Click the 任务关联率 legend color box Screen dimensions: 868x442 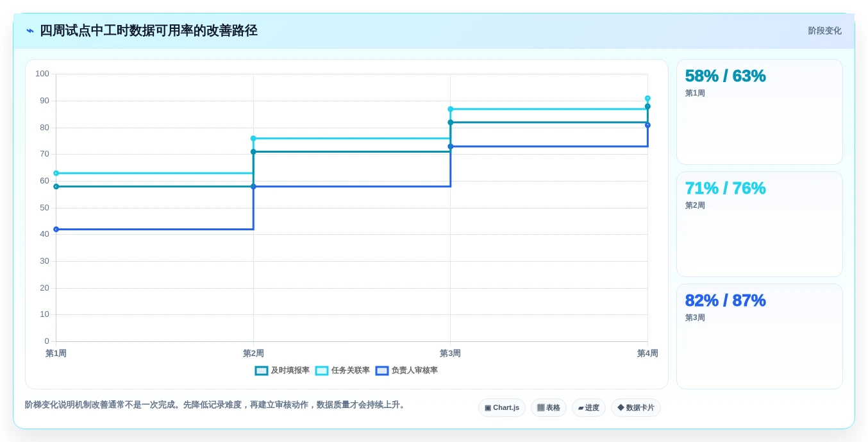tap(322, 371)
